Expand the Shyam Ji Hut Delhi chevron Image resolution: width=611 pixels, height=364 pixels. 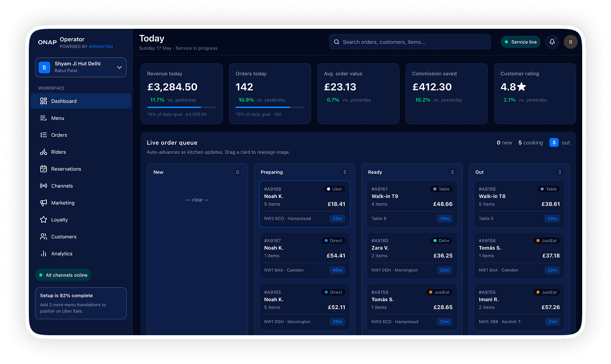[119, 67]
